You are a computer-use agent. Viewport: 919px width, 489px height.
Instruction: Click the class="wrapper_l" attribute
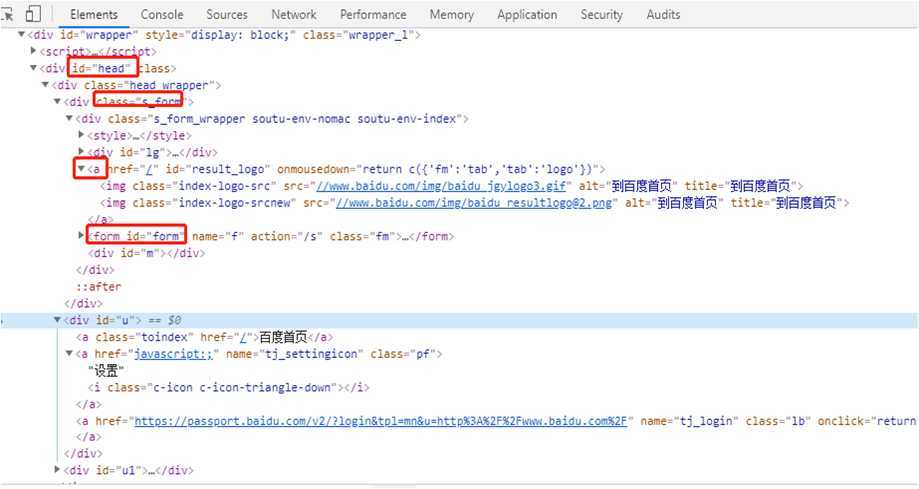359,35
